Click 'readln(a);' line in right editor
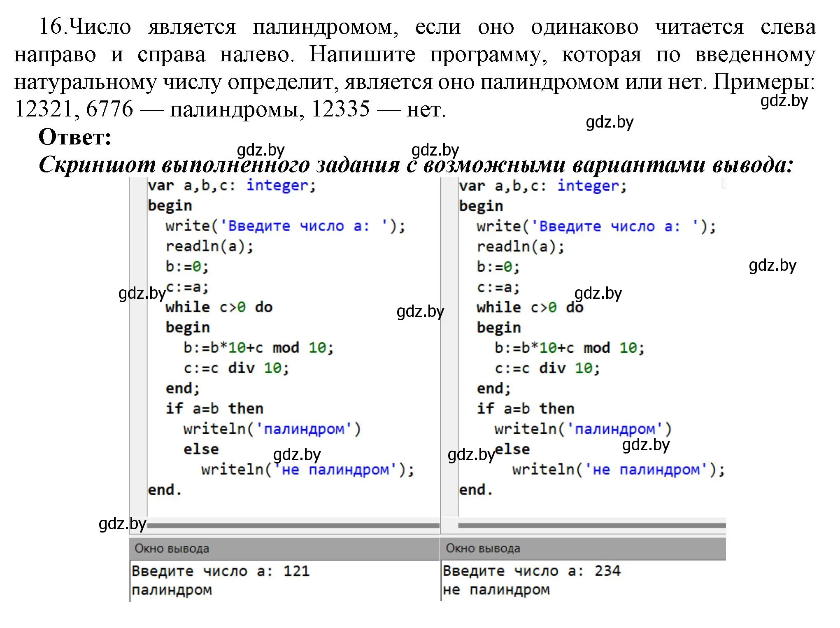Image resolution: width=840 pixels, height=628 pixels. point(521,247)
